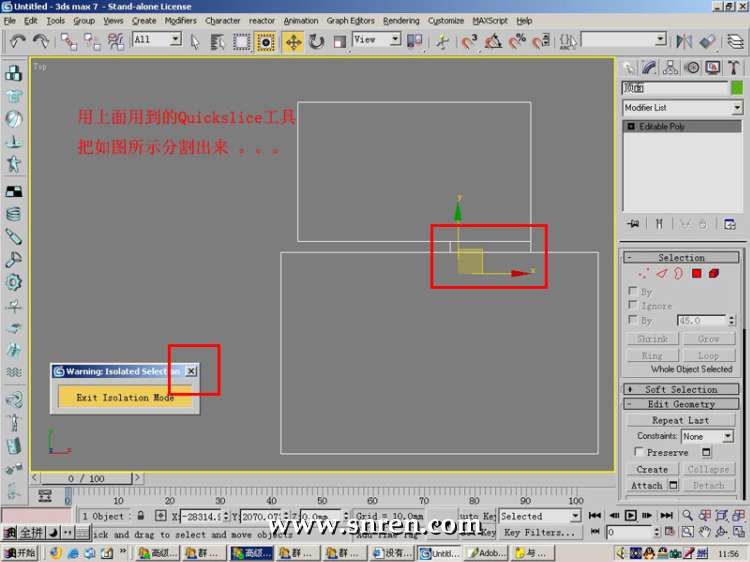Pin the modifier stack
Image resolution: width=750 pixels, height=562 pixels.
632,224
